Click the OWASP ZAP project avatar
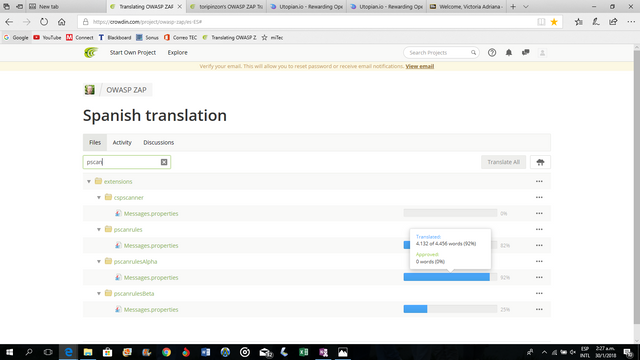 89,90
